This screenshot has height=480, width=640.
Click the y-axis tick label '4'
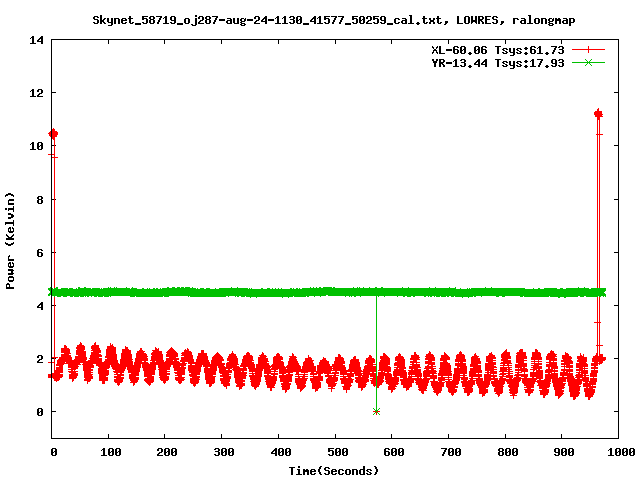[x=40, y=306]
